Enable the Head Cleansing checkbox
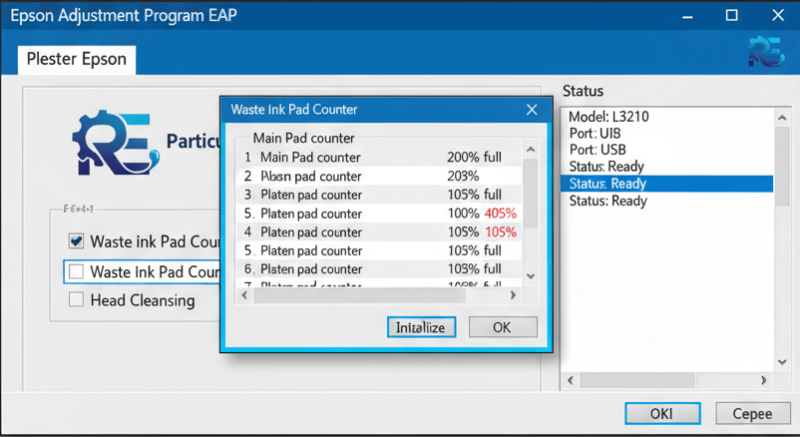Viewport: 800px width, 437px height. coord(77,299)
